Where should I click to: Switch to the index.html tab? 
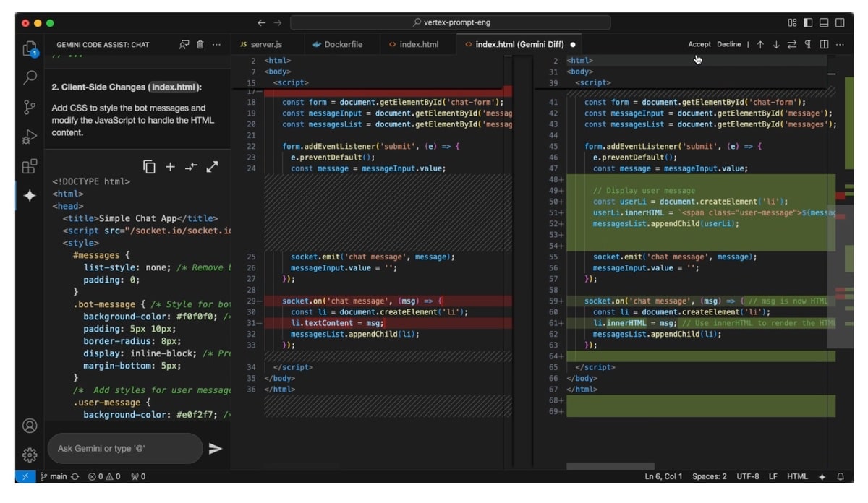point(418,44)
